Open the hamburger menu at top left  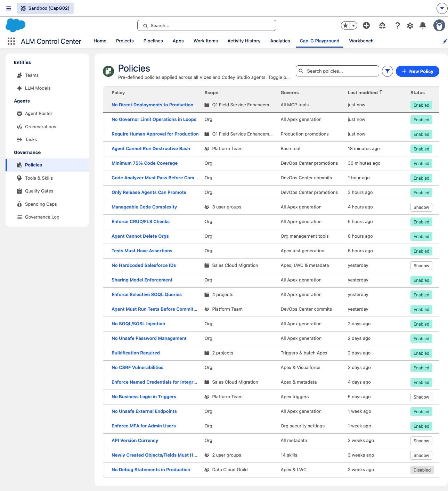coord(9,8)
